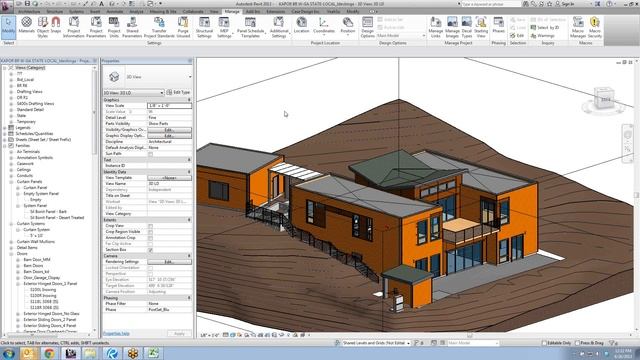Click the ViewCube in the 3D view
This screenshot has width=640, height=360.
[x=604, y=98]
